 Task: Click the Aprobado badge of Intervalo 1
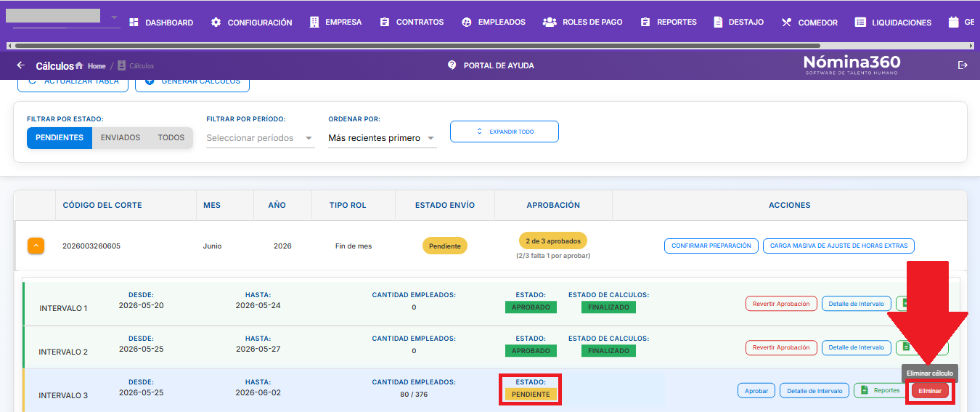click(531, 307)
